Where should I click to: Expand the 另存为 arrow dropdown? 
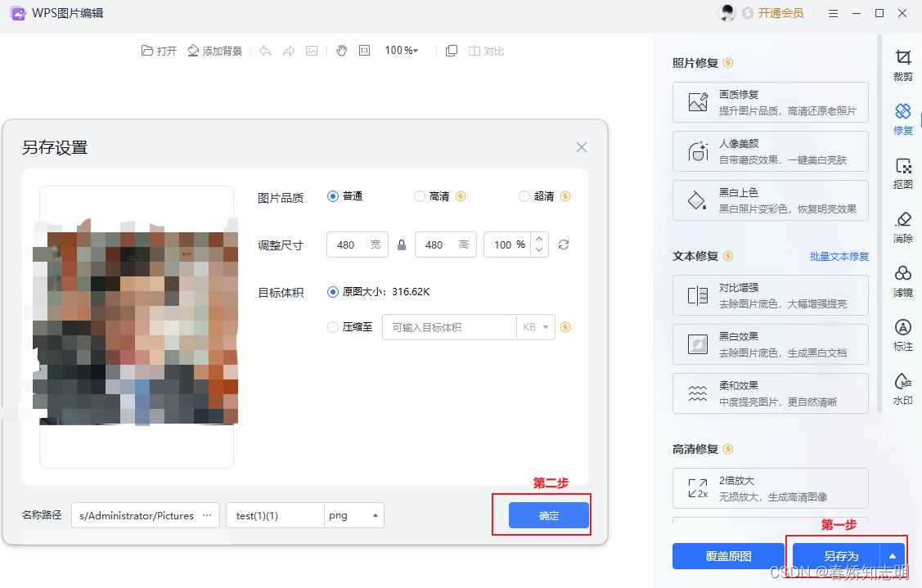(893, 556)
